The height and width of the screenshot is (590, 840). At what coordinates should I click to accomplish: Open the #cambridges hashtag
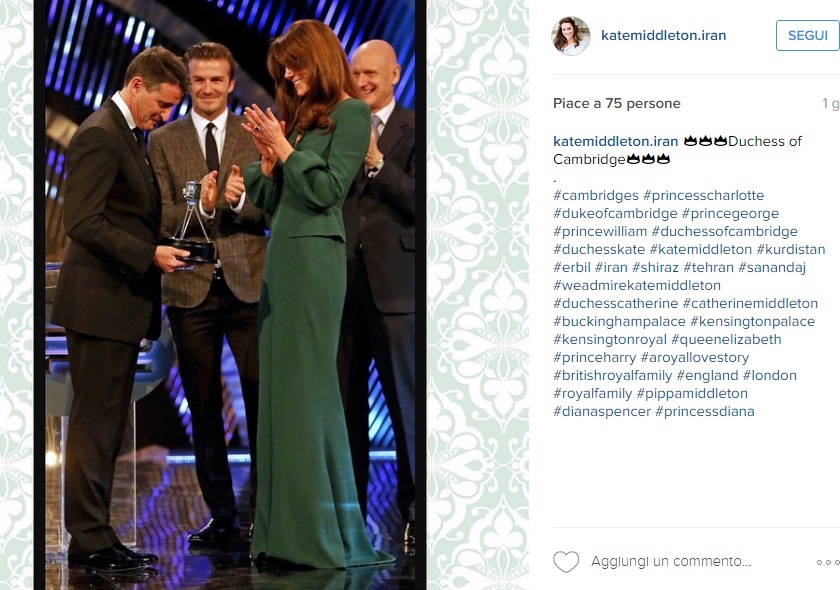(x=596, y=196)
